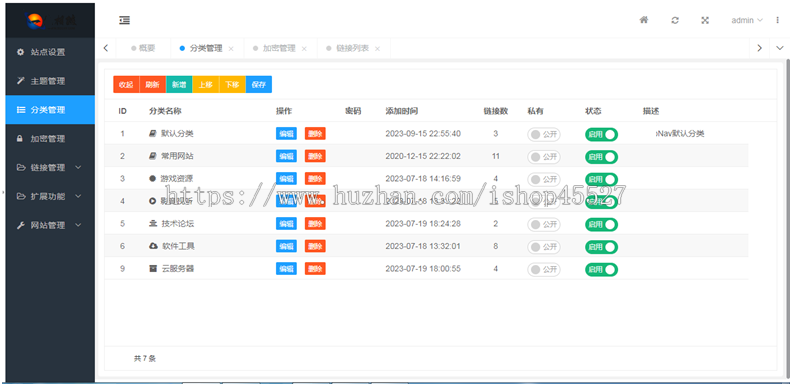The image size is (792, 386).
Task: Click the 保存 button
Action: click(259, 84)
